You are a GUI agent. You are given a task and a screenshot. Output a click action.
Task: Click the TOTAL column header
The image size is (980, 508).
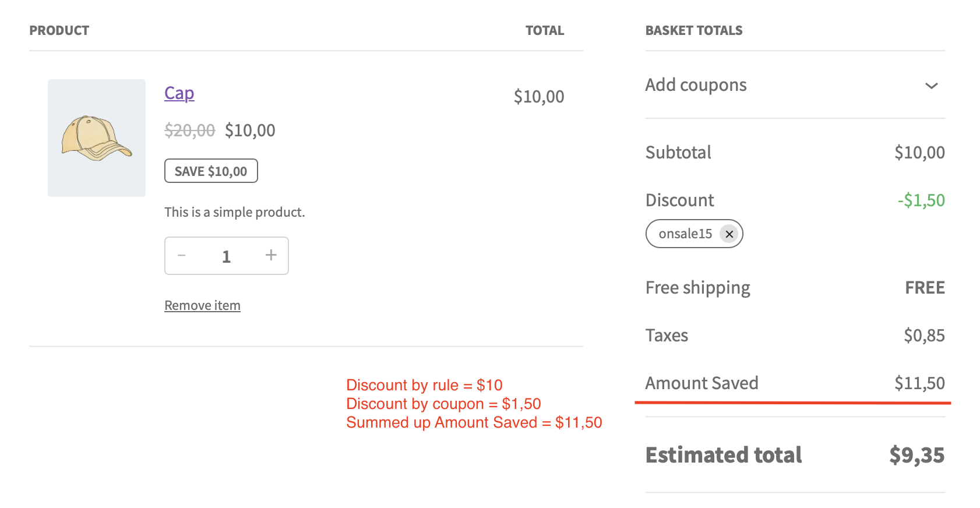click(x=545, y=31)
